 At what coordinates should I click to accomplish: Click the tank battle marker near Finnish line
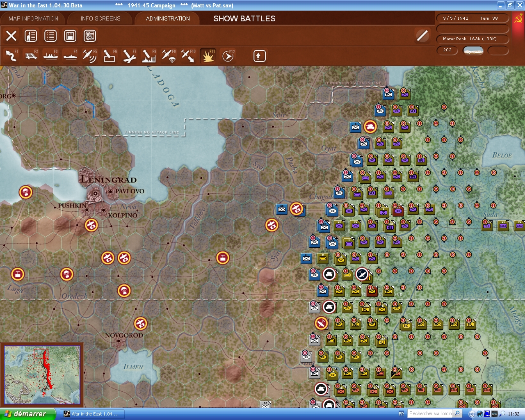pyautogui.click(x=370, y=127)
